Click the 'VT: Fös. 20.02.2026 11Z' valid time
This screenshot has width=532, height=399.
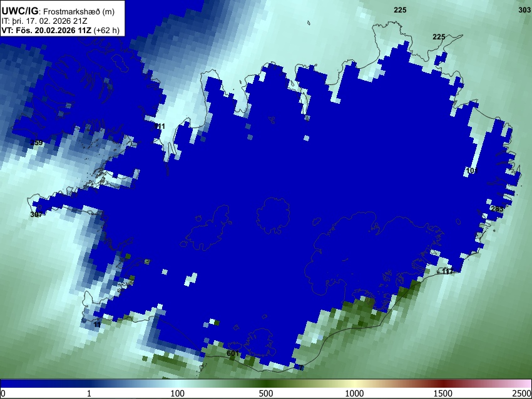click(46, 30)
